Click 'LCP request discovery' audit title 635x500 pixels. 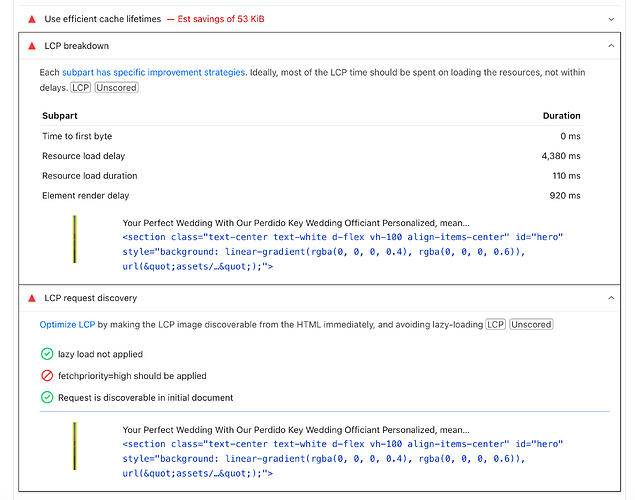[91, 298]
